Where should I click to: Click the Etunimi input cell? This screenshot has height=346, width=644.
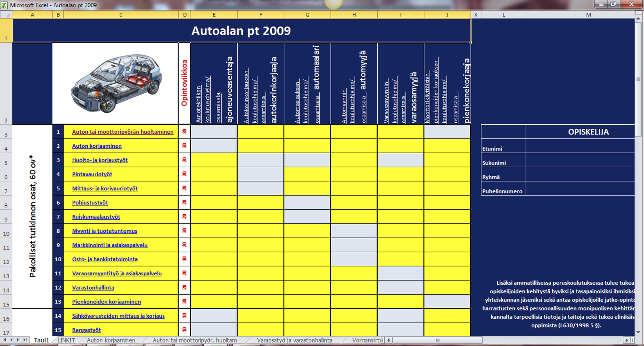pyautogui.click(x=580, y=146)
